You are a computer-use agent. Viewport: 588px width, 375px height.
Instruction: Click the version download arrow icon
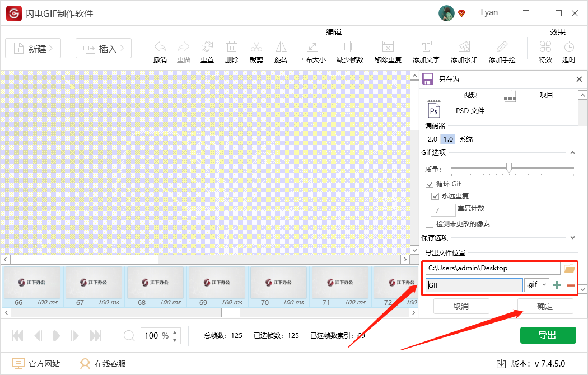pos(501,363)
